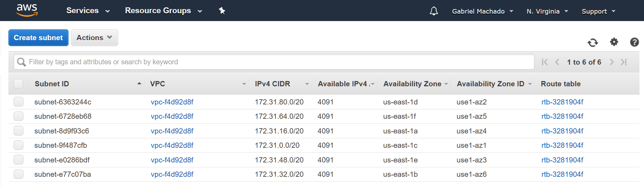Open the help question mark icon
The image size is (644, 189).
tap(634, 42)
